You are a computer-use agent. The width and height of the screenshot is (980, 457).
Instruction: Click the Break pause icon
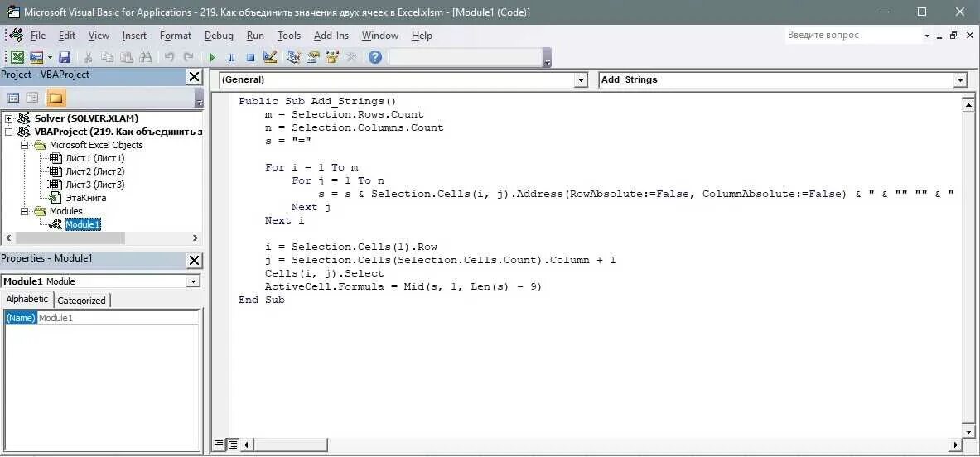[231, 57]
